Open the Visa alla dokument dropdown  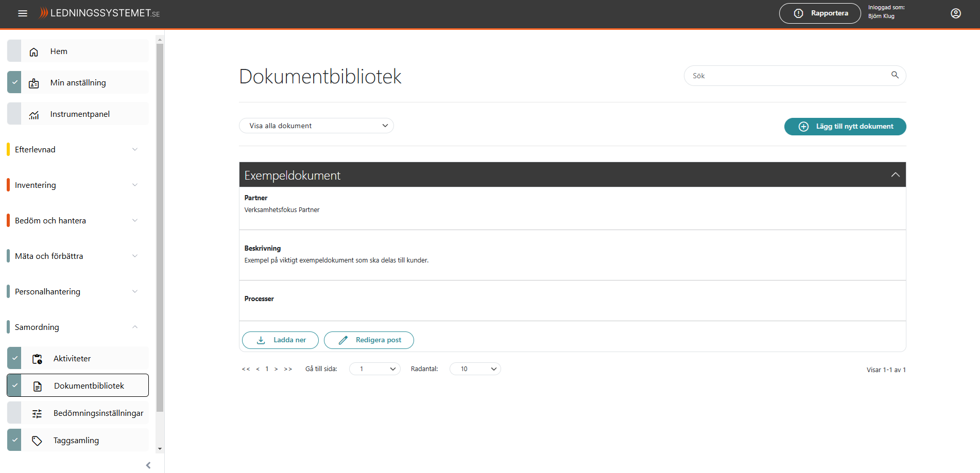[x=316, y=126]
